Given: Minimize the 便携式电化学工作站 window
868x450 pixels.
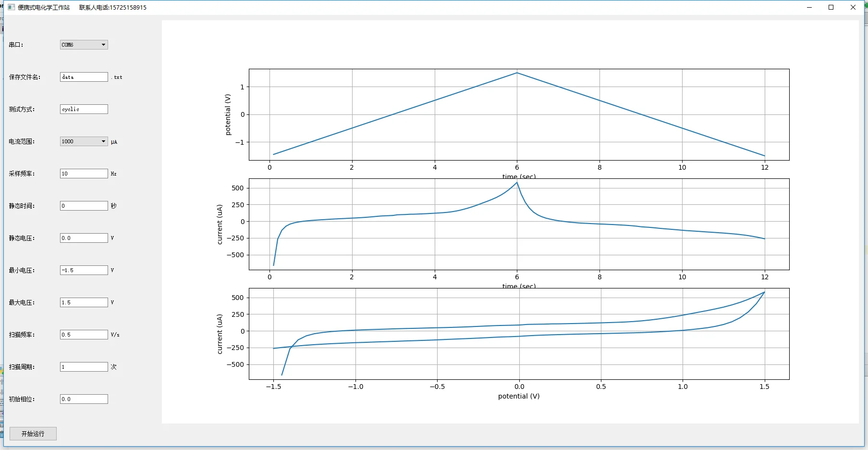Looking at the screenshot, I should 809,7.
